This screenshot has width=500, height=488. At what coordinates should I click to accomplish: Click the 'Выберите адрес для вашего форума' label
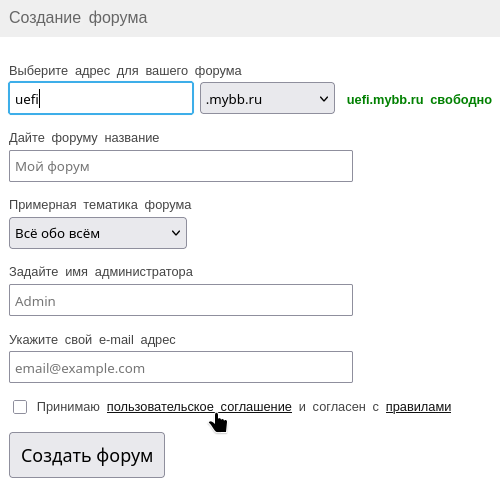coord(125,71)
